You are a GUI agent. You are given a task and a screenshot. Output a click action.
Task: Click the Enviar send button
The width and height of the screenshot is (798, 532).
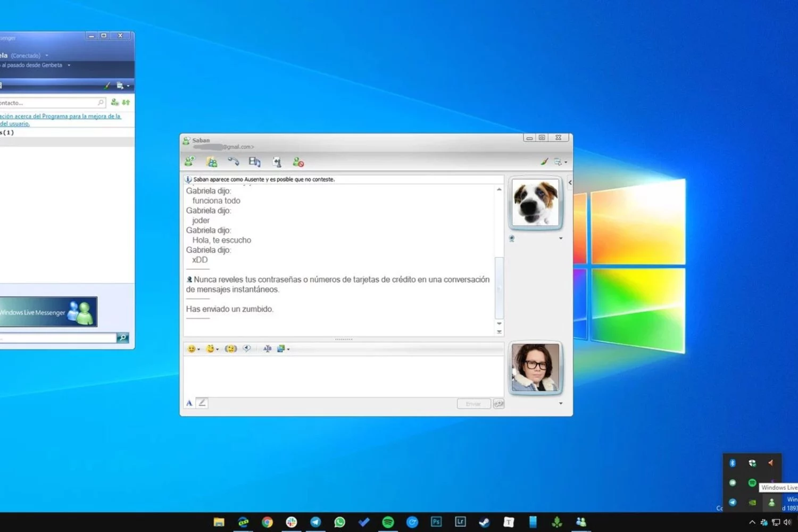pos(473,404)
